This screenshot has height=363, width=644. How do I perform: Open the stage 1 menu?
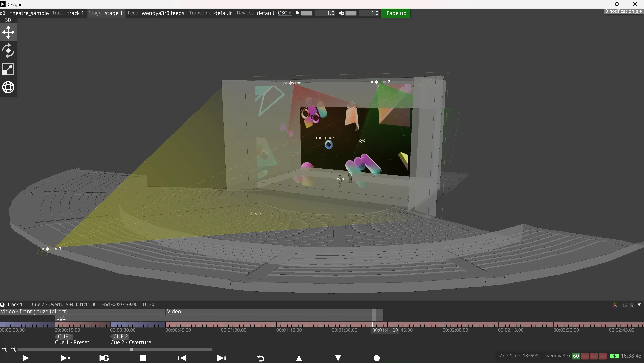[114, 13]
